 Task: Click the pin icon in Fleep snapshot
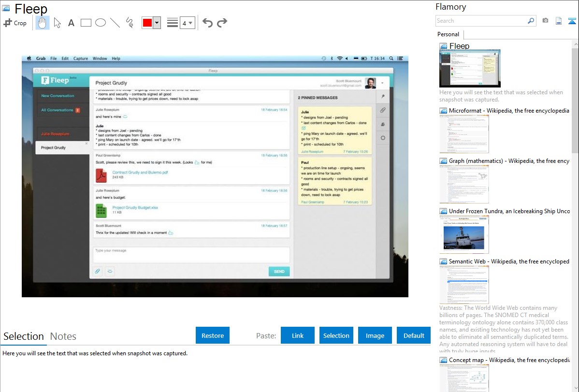coord(383,97)
